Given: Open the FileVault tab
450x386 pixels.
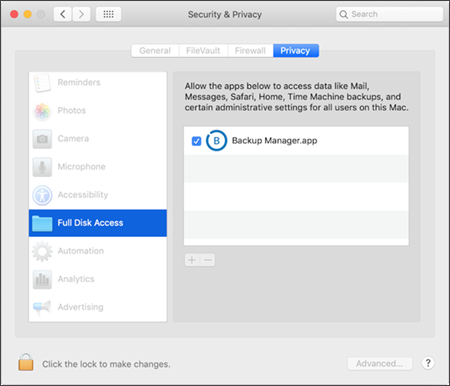Looking at the screenshot, I should pos(203,51).
